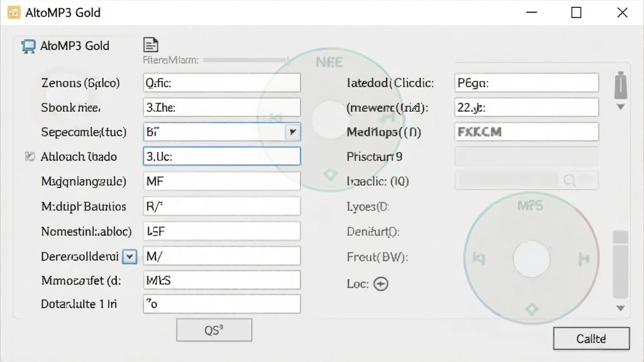644x362 pixels.
Task: Click previous track on the MFS wheel
Action: [x=479, y=258]
